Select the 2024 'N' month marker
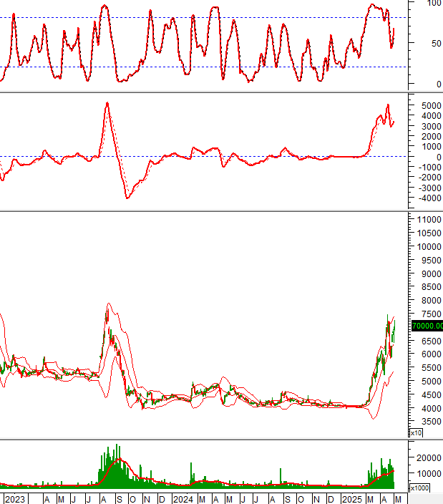 [316, 500]
